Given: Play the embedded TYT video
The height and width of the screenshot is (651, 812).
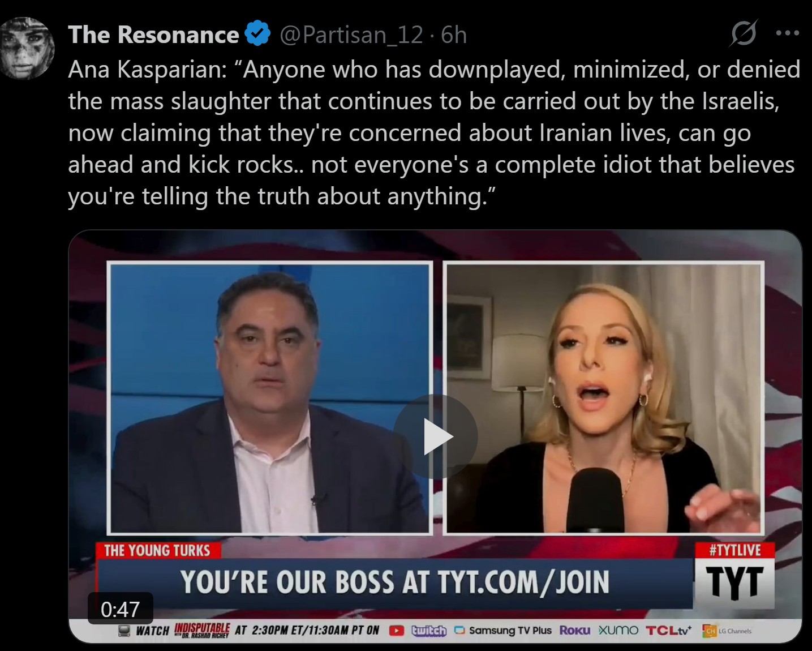Looking at the screenshot, I should (x=435, y=436).
